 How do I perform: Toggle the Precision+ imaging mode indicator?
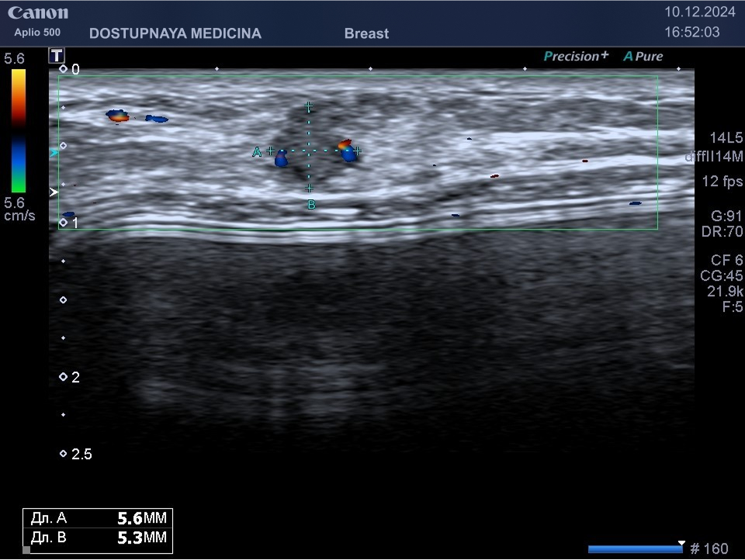tap(576, 57)
